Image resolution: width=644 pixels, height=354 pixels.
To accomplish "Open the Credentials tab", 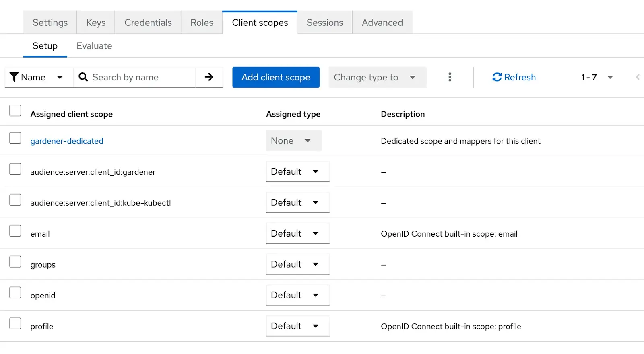I will click(x=148, y=23).
